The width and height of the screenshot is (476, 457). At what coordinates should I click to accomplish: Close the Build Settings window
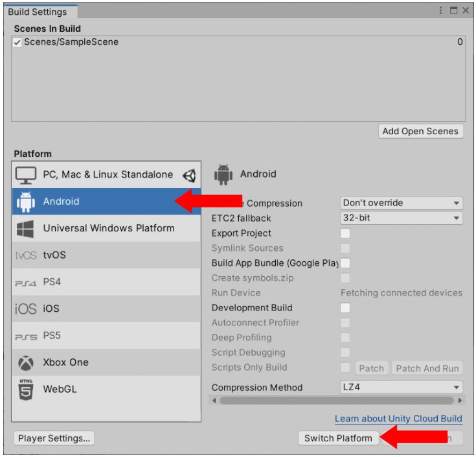pos(466,10)
